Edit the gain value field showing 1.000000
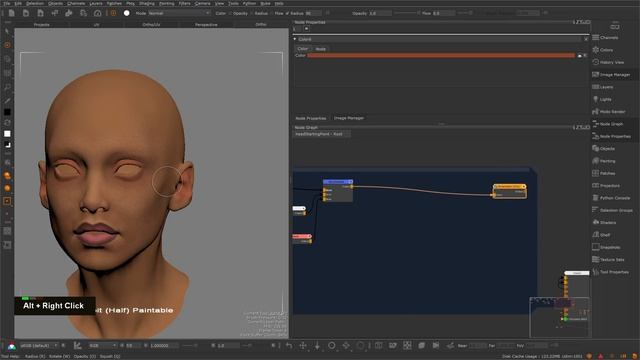The height and width of the screenshot is (360, 640). pyautogui.click(x=164, y=346)
